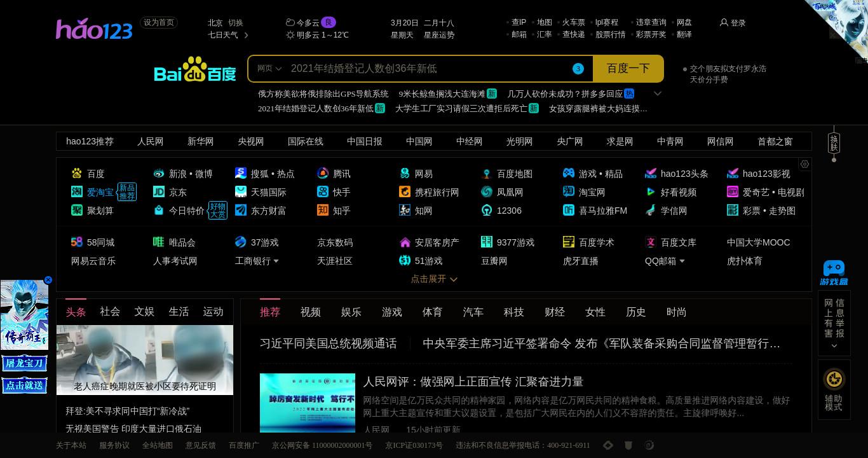868x458 pixels.
Task: Click the NetEase icon next to 网易
Action: 405,173
